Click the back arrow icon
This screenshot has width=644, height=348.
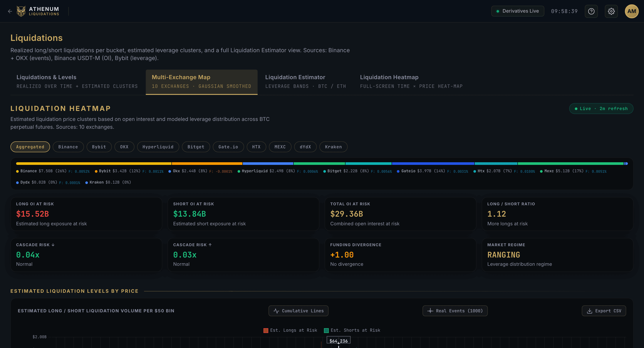pyautogui.click(x=10, y=11)
